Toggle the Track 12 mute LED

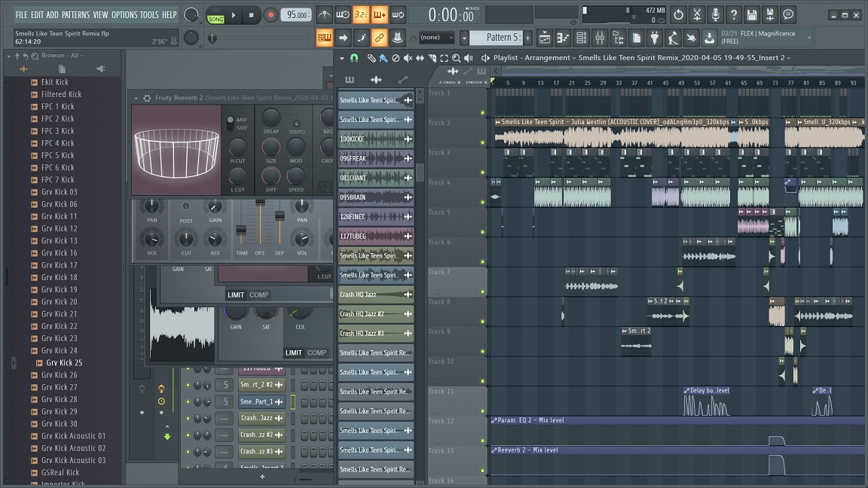pos(482,441)
